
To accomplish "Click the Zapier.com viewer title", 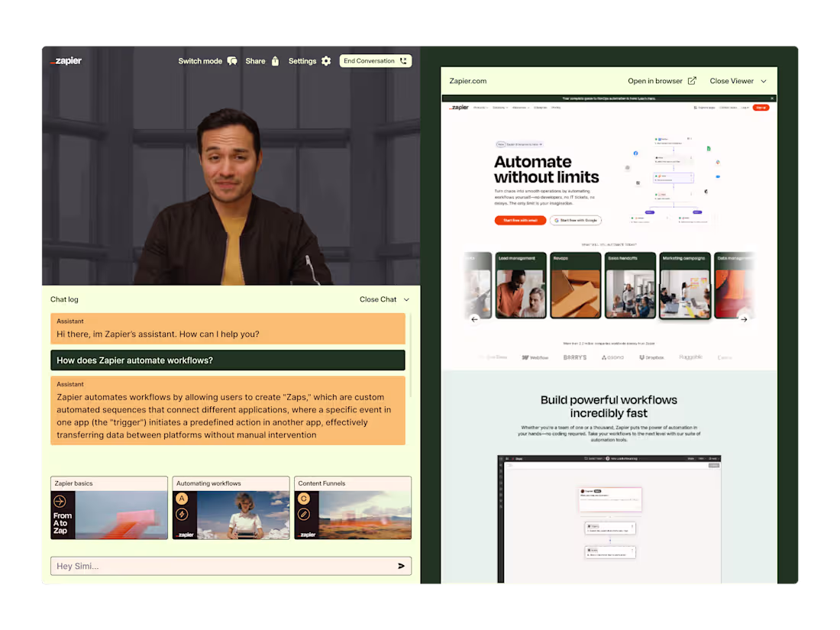I will click(x=467, y=81).
